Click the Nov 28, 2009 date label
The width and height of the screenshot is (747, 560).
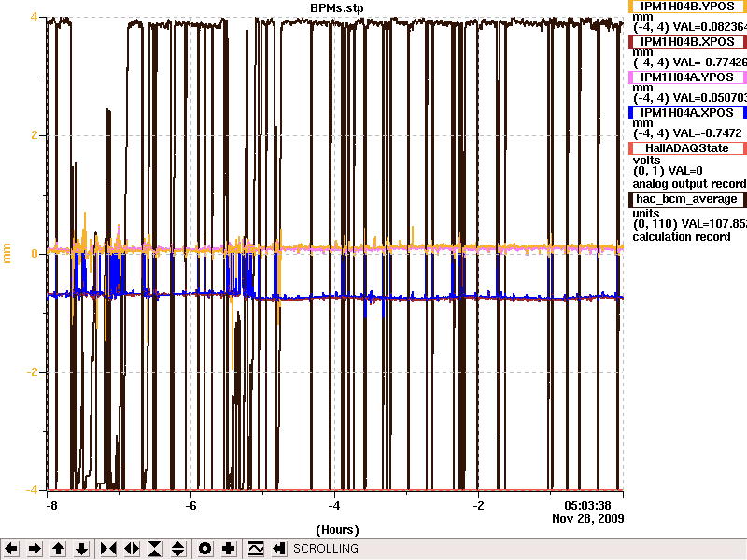(x=588, y=519)
